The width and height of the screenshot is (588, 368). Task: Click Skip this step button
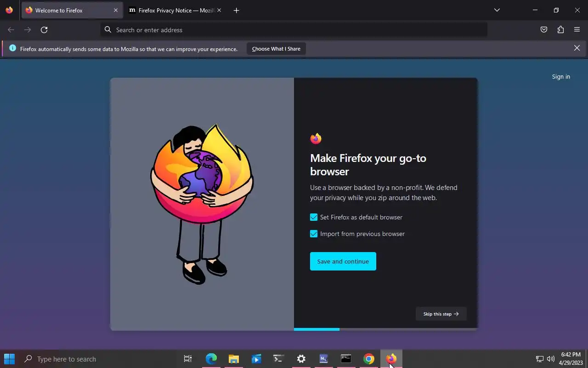pyautogui.click(x=441, y=314)
